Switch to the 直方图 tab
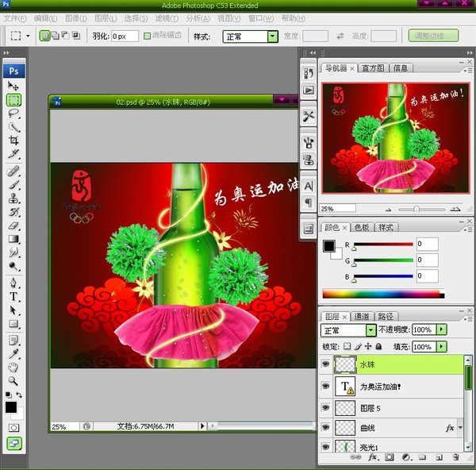The height and width of the screenshot is (470, 476). point(374,68)
